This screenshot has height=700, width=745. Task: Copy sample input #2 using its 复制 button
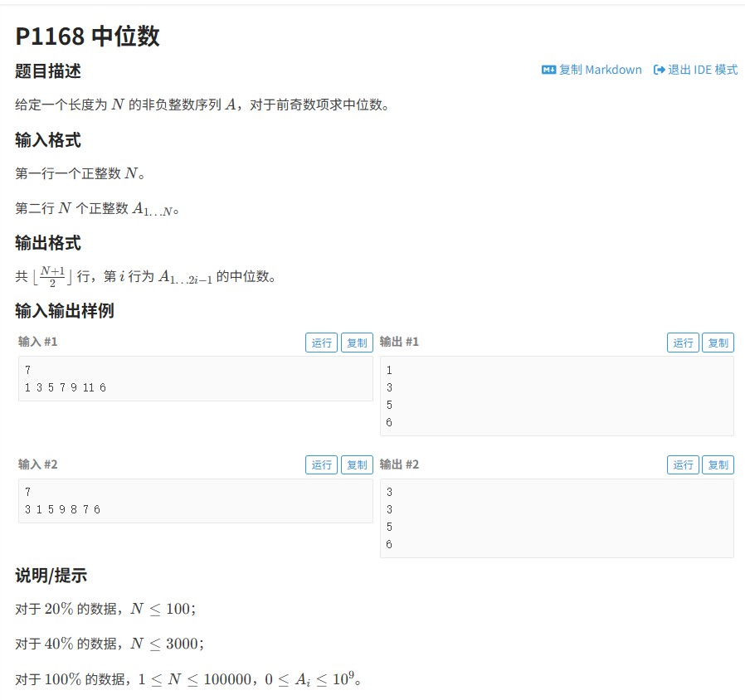(357, 464)
